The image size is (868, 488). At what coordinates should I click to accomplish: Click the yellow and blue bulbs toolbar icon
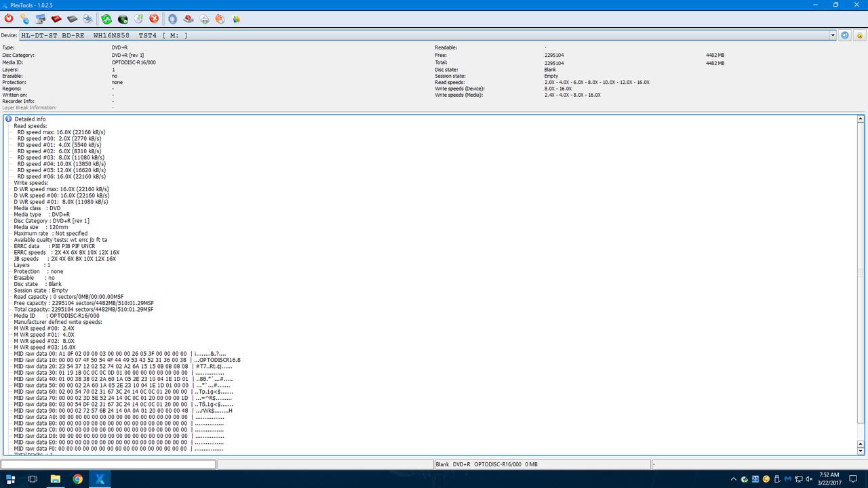coord(24,19)
